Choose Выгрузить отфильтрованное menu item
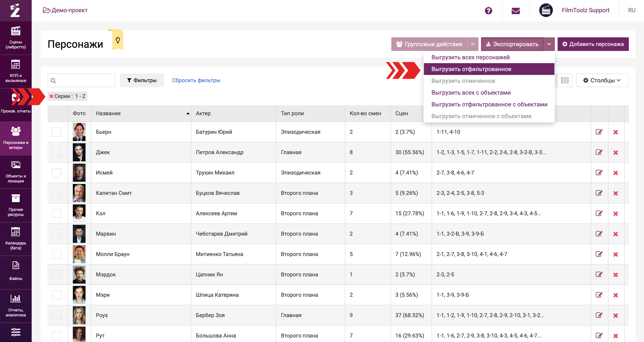 pos(471,69)
